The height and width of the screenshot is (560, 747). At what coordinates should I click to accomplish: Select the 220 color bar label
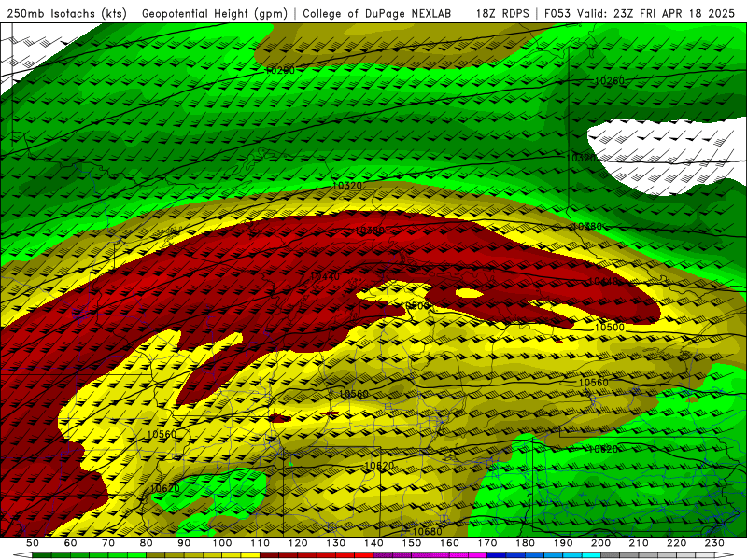pos(676,543)
